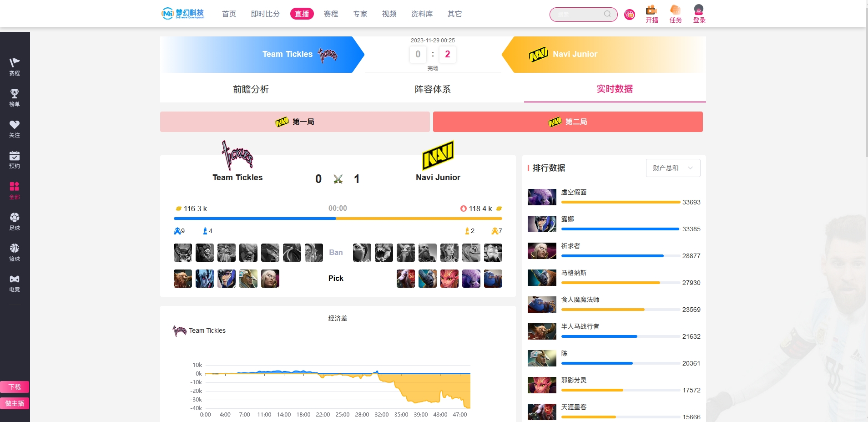Click first picked hero portrait of Team Tickles
Screen dimensions: 868x422
click(x=183, y=279)
